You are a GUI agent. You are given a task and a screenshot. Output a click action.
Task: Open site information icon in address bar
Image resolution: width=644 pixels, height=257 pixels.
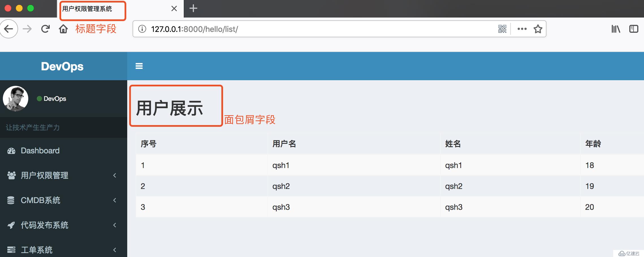[x=142, y=29]
